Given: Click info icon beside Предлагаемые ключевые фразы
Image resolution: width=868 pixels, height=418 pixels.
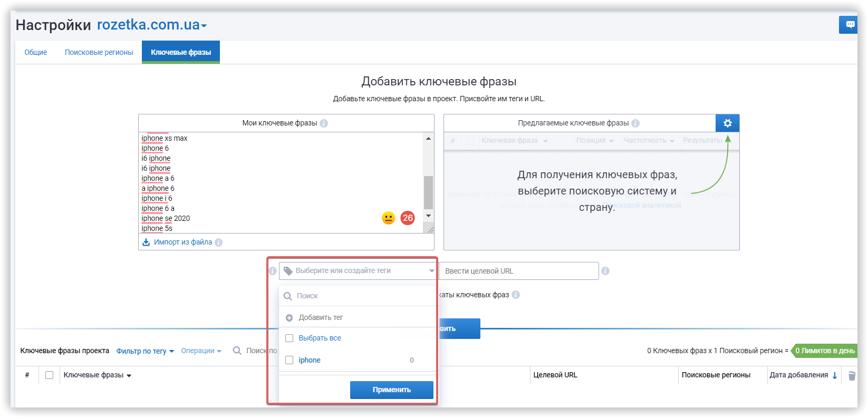Looking at the screenshot, I should point(635,123).
